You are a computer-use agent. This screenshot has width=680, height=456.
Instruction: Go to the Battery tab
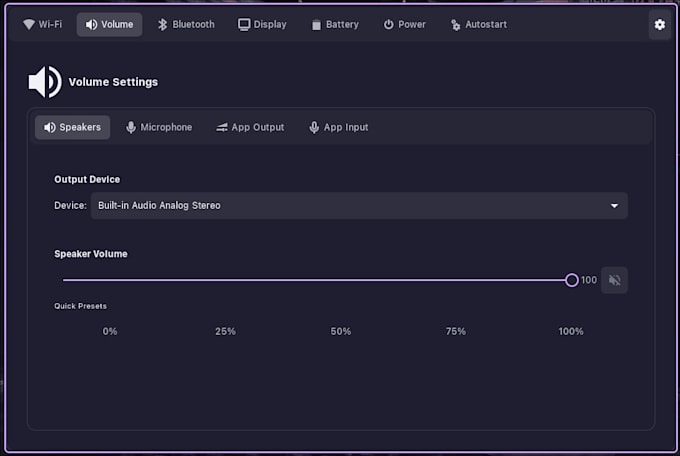[334, 25]
